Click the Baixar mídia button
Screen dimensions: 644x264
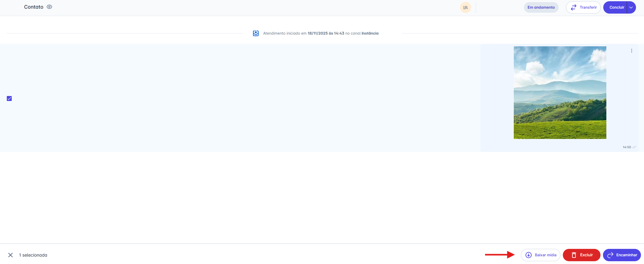point(541,255)
